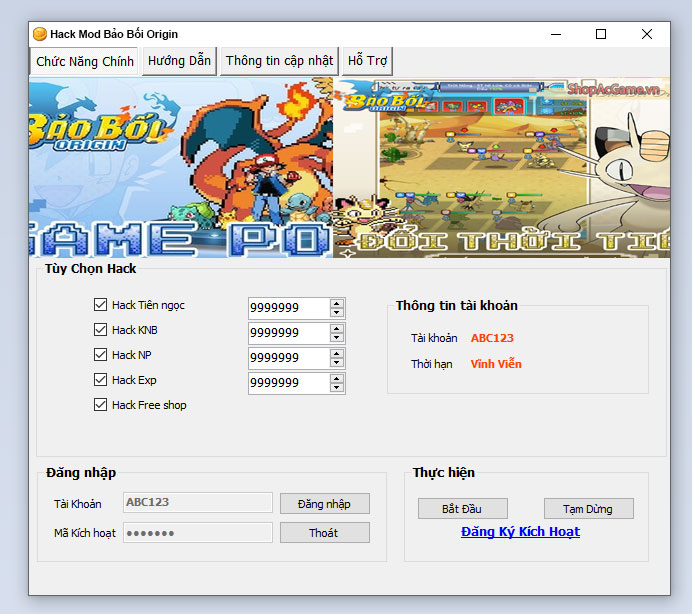
Task: Click the Thoát button
Action: 325,533
